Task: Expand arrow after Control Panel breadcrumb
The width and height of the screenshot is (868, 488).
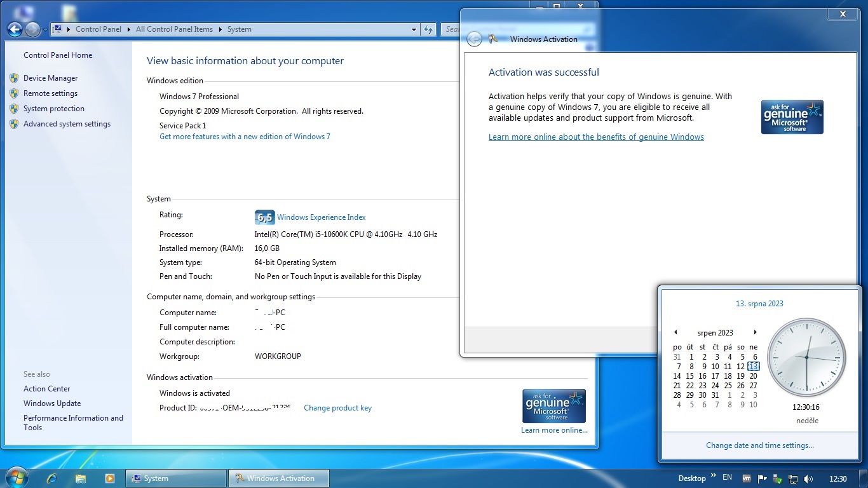Action: coord(129,29)
